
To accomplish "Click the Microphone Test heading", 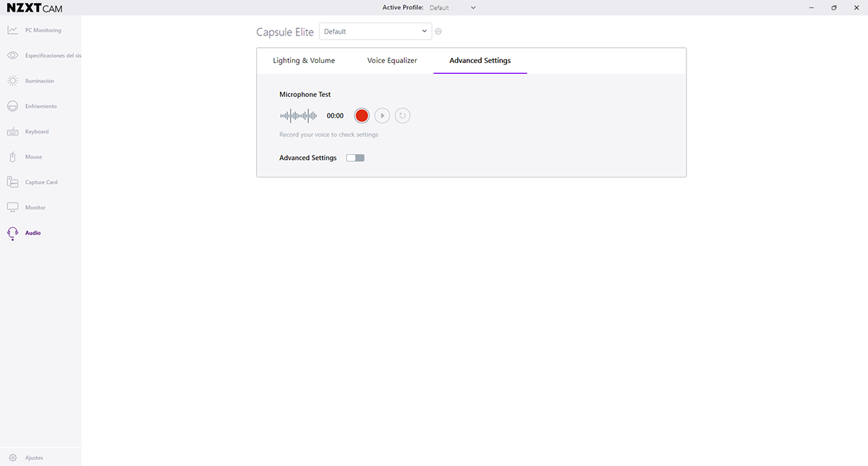I will [305, 95].
